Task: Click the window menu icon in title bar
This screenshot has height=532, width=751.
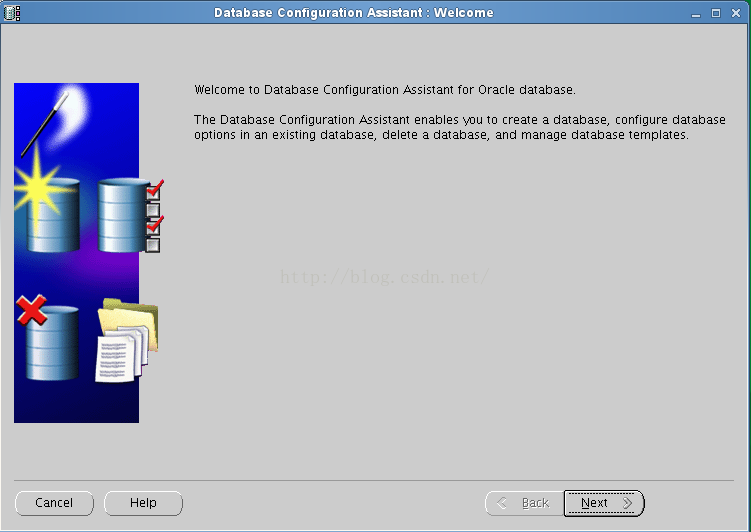Action: pyautogui.click(x=12, y=12)
